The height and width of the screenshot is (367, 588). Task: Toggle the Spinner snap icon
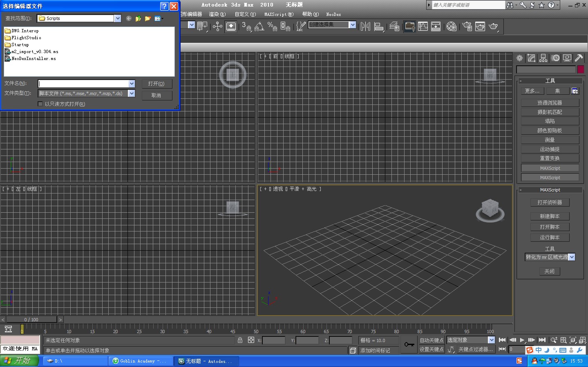coord(285,27)
